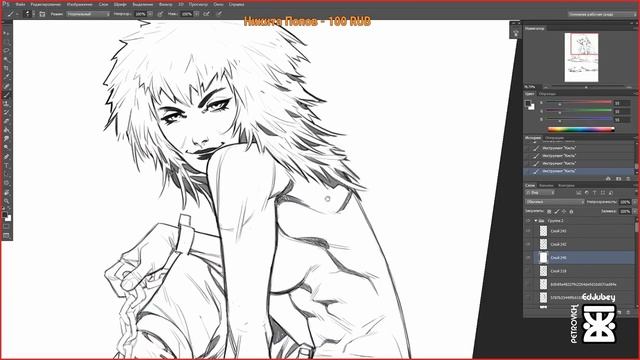This screenshot has height=360, width=640.
Task: Select the Healing Brush tool
Action: click(6, 86)
